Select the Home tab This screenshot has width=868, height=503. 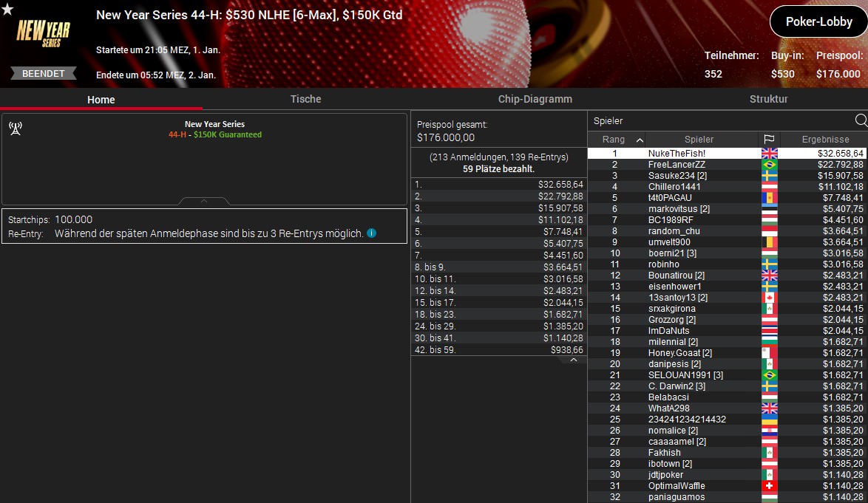click(101, 100)
